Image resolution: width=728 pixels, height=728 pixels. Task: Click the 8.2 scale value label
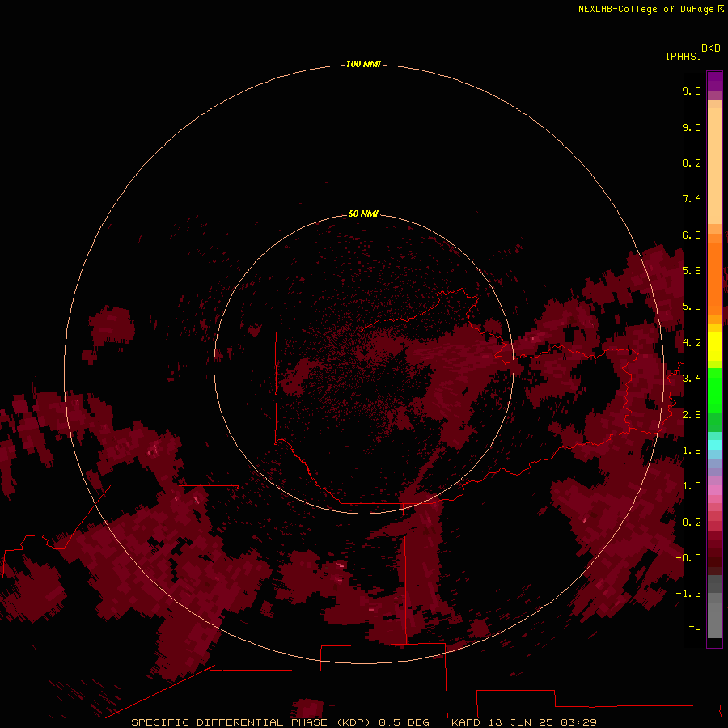tap(692, 163)
